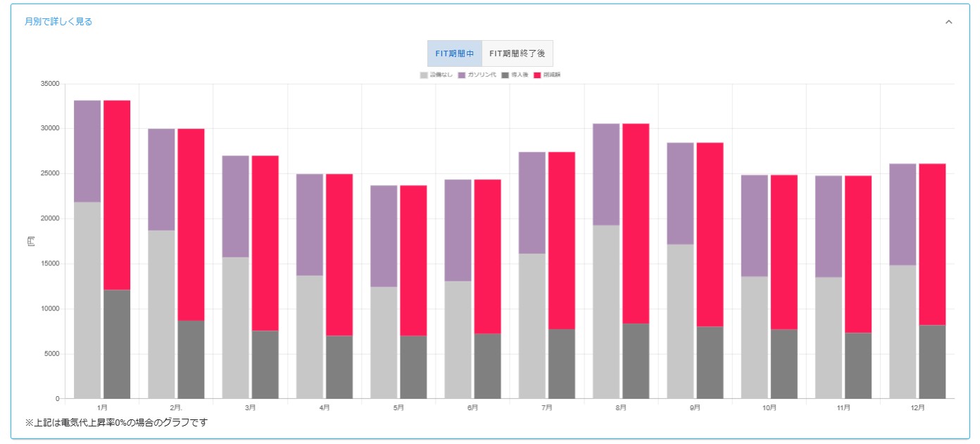Select the 4月 light gray 設備なし bar
The height and width of the screenshot is (444, 980).
click(x=310, y=337)
